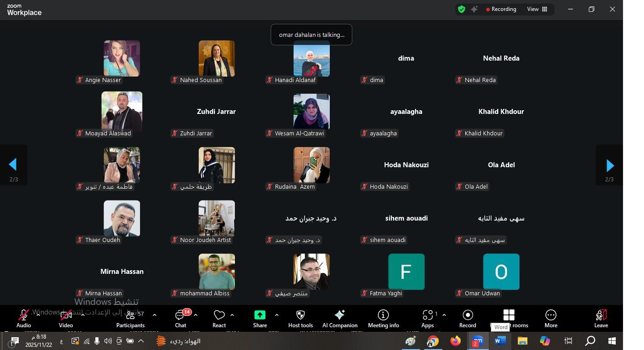Click the green Share screen icon
This screenshot has width=644, height=350.
click(x=260, y=315)
